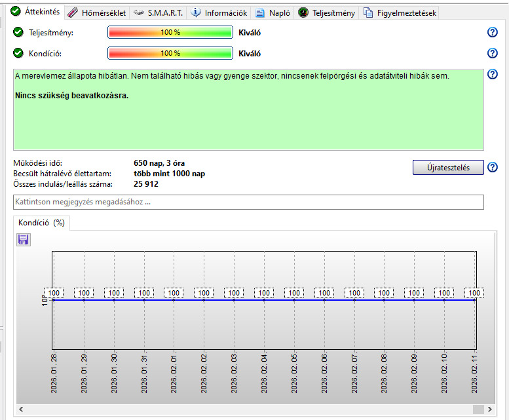Switch to the Hőmérséklet tab

98,13
